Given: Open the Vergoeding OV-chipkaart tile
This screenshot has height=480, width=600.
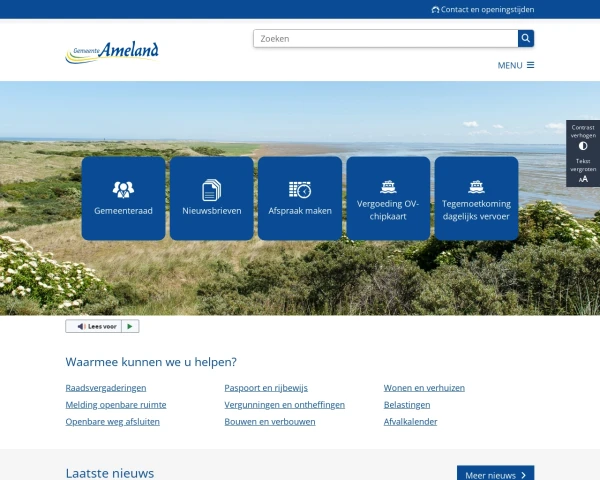Looking at the screenshot, I should coord(388,198).
